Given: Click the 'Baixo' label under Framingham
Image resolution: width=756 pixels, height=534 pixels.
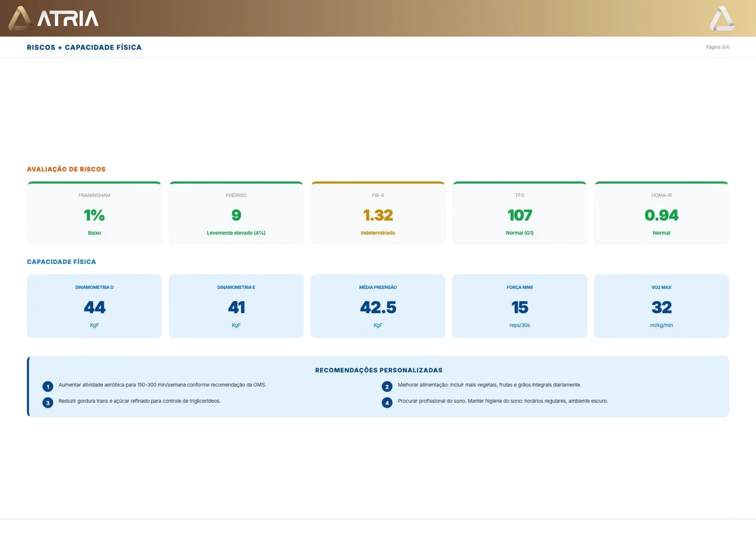Looking at the screenshot, I should [x=94, y=233].
